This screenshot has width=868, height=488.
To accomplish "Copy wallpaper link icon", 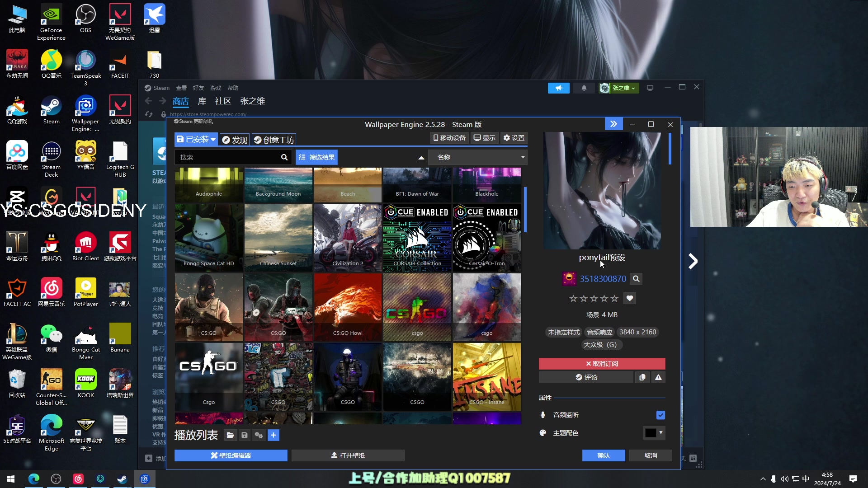I will 642,377.
